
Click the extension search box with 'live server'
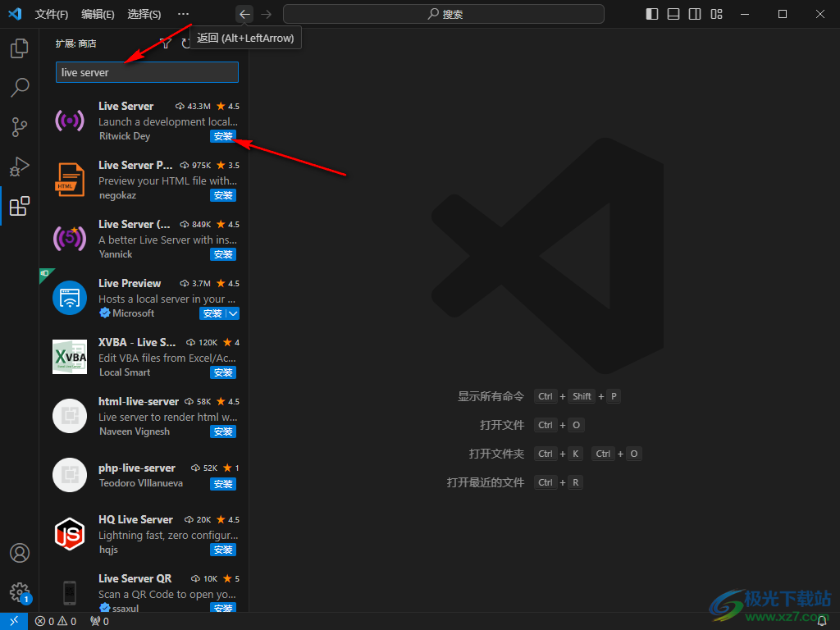click(147, 72)
